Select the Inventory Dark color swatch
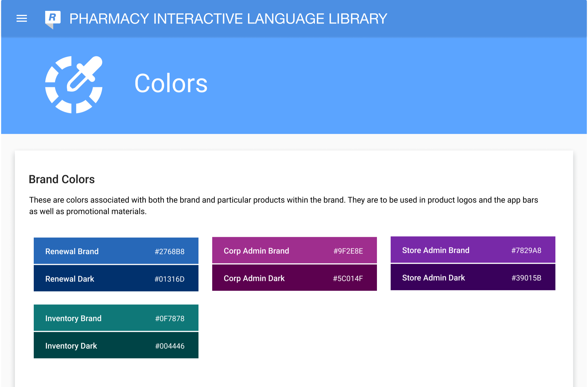 tap(116, 345)
